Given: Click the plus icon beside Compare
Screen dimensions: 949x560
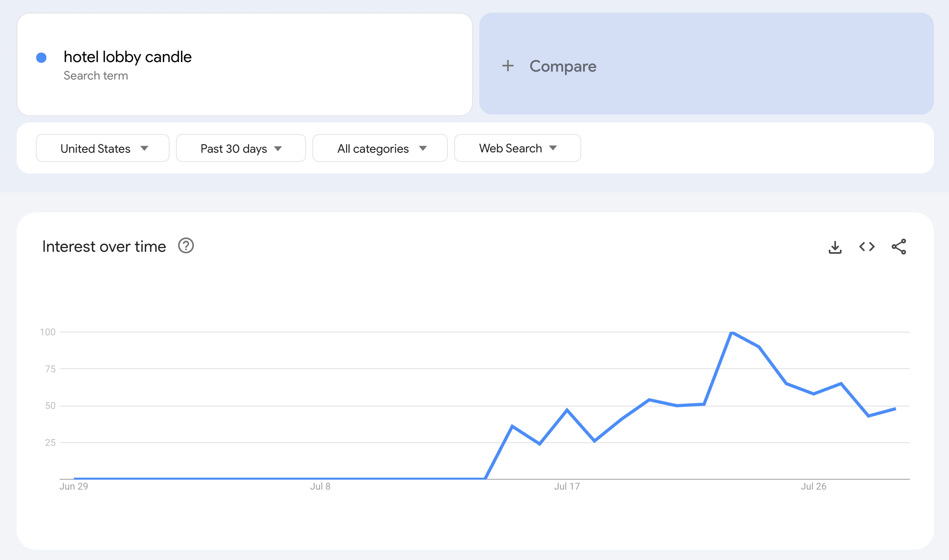Looking at the screenshot, I should click(x=508, y=66).
